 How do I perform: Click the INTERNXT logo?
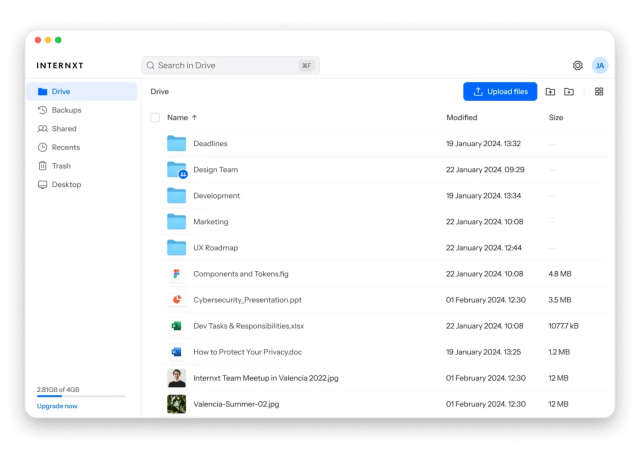(x=60, y=65)
